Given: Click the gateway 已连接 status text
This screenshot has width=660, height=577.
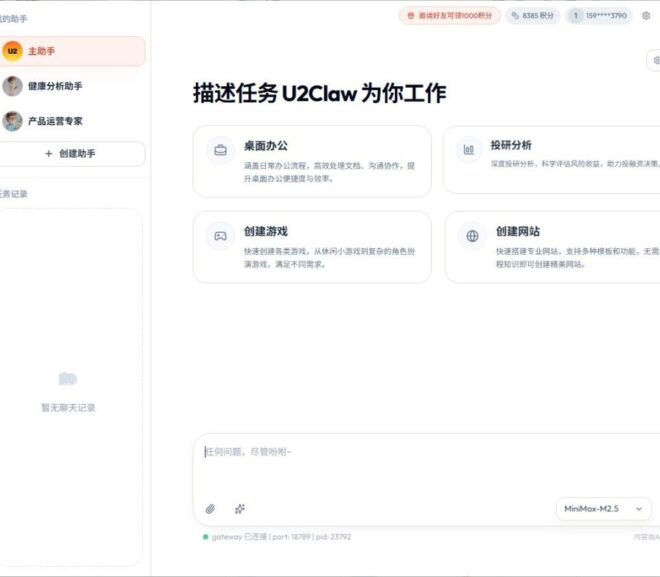Looking at the screenshot, I should click(281, 537).
